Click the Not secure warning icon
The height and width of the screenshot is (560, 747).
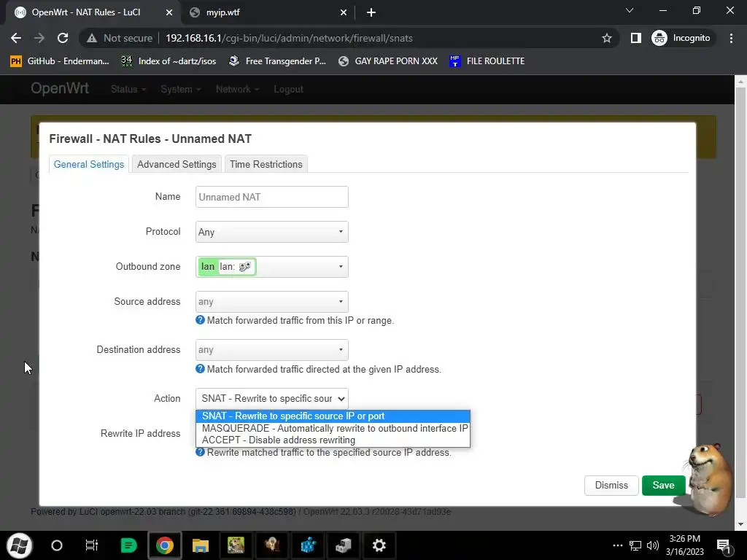tap(91, 38)
